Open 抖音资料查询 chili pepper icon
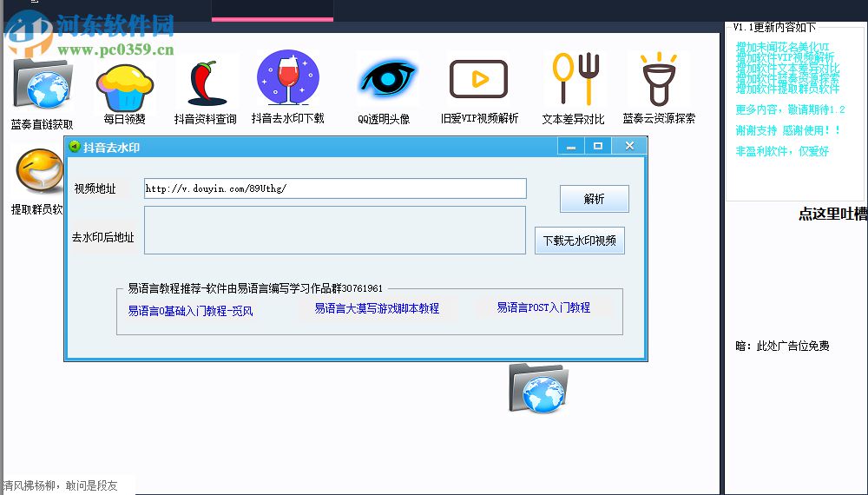This screenshot has width=868, height=495. tap(206, 83)
